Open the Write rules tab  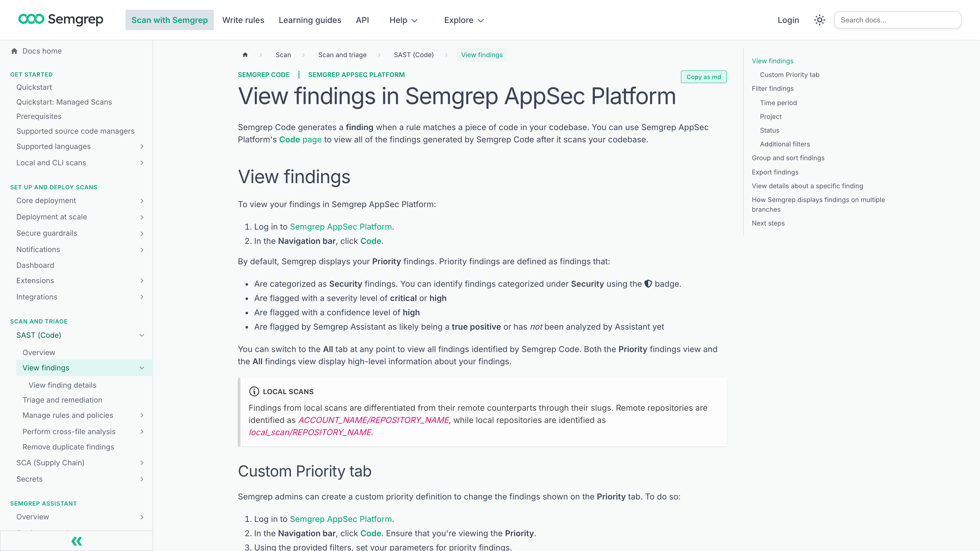[243, 20]
